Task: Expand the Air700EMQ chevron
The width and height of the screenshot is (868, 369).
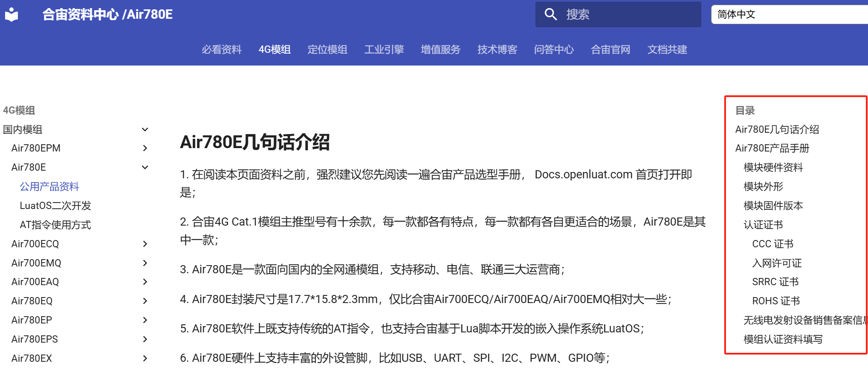Action: (x=145, y=263)
